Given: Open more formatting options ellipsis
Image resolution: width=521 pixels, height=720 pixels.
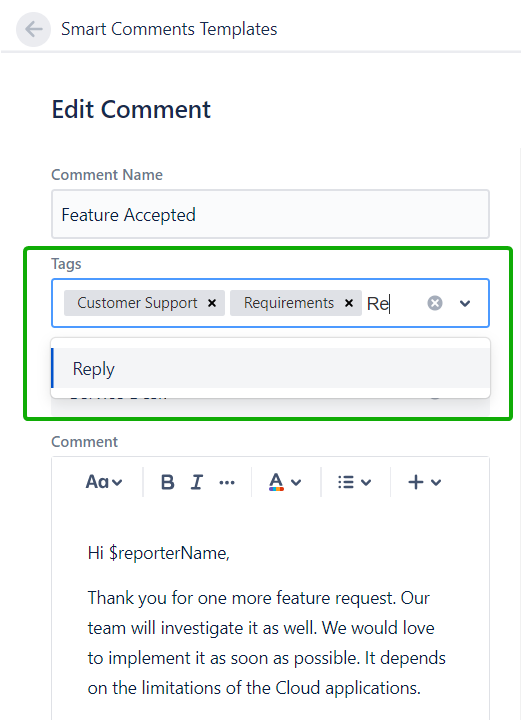Looking at the screenshot, I should (x=227, y=482).
